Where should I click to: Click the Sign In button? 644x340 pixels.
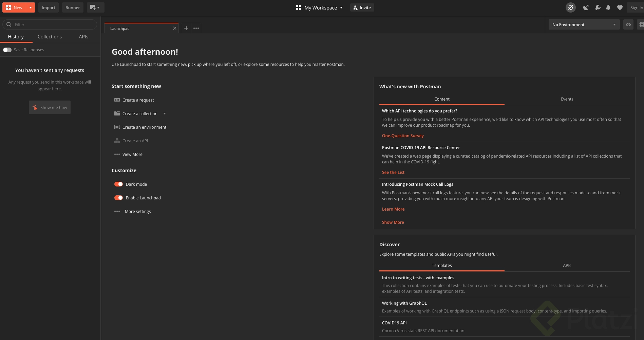click(x=636, y=7)
